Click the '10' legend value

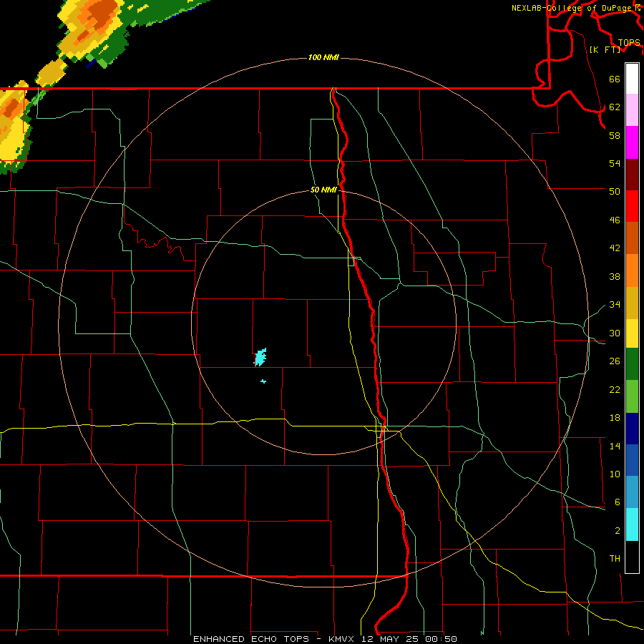615,474
